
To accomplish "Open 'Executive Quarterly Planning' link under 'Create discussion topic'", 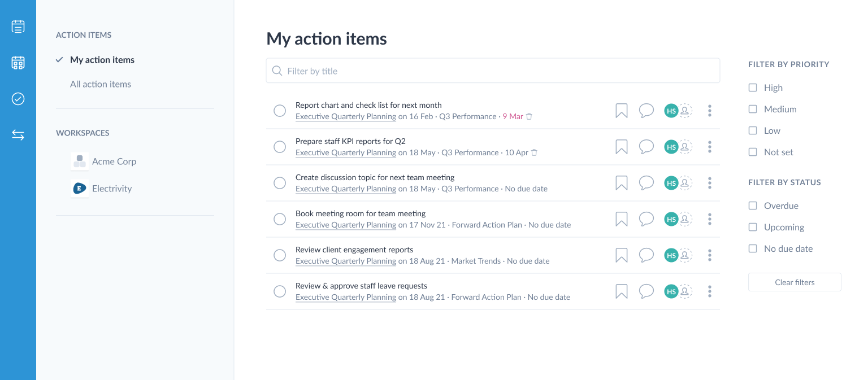I will (346, 189).
